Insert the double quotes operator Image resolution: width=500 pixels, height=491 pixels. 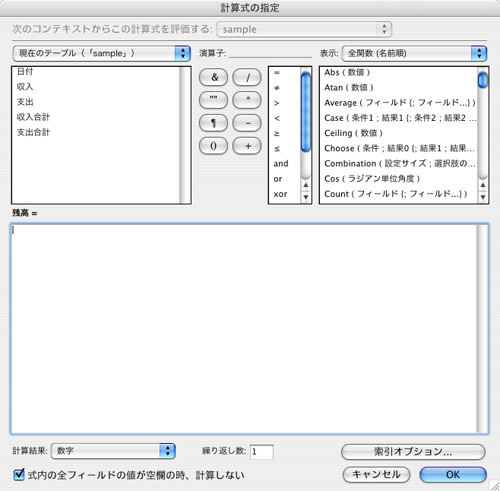pos(213,100)
